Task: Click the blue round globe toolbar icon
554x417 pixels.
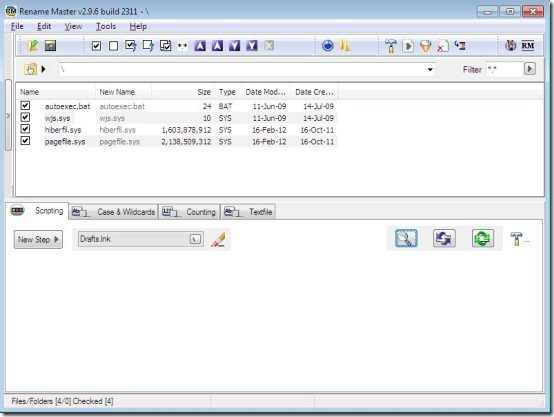Action: tap(328, 46)
